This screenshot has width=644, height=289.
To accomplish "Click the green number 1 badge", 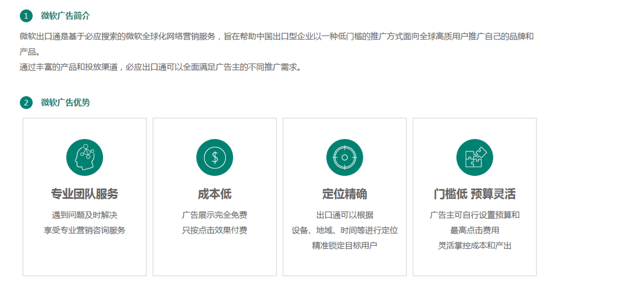I will (x=26, y=16).
